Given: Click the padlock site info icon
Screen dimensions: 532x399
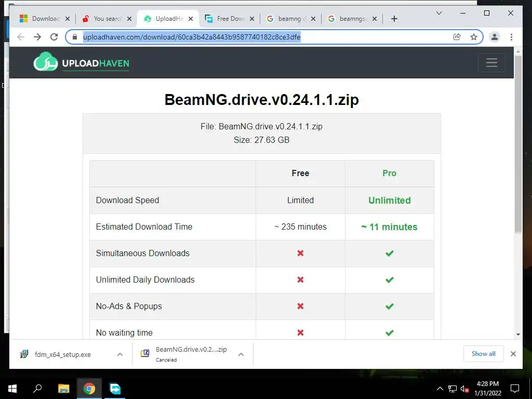Looking at the screenshot, I should 75,37.
